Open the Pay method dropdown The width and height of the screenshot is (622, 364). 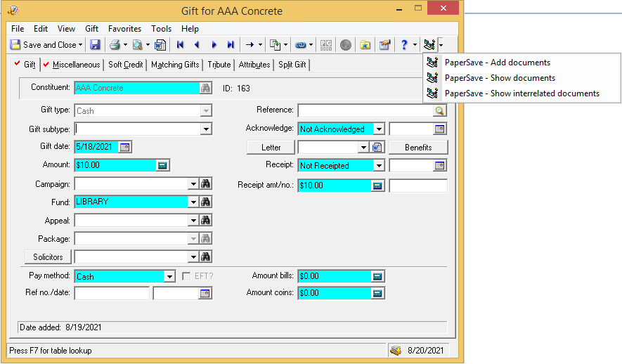point(169,276)
